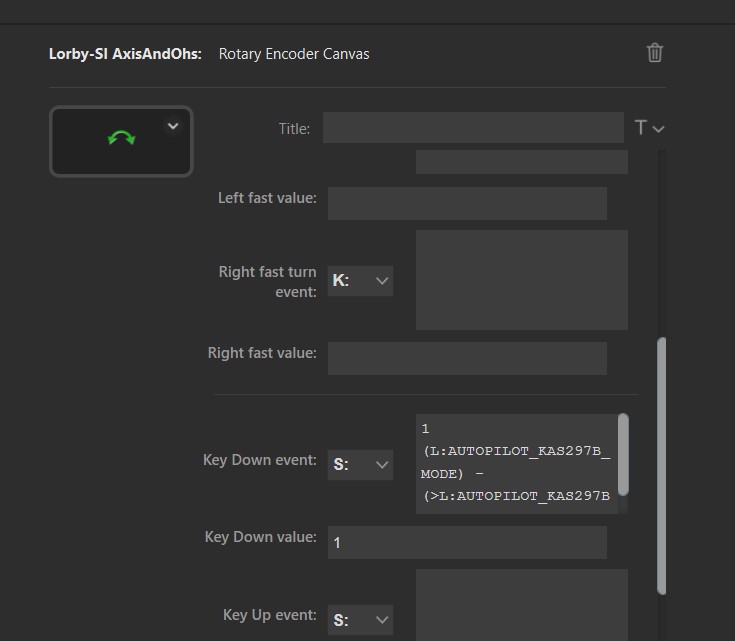Click the Right fast value input field
Viewport: 735px width, 641px height.
(467, 358)
